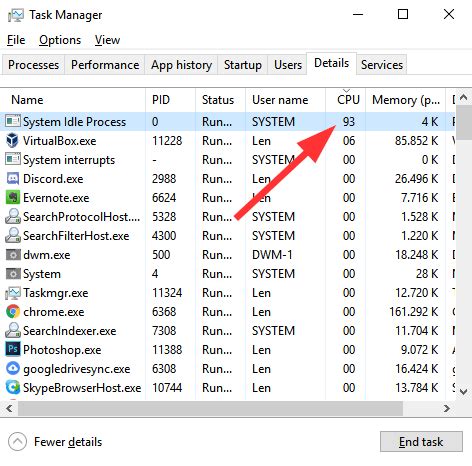Open the View menu
Viewport: 472px width, 466px height.
click(107, 40)
